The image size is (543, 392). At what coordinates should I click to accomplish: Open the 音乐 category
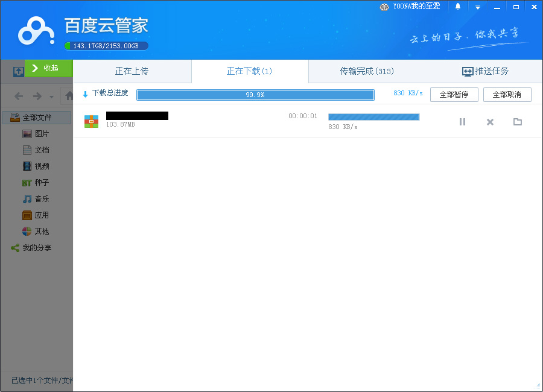36,199
